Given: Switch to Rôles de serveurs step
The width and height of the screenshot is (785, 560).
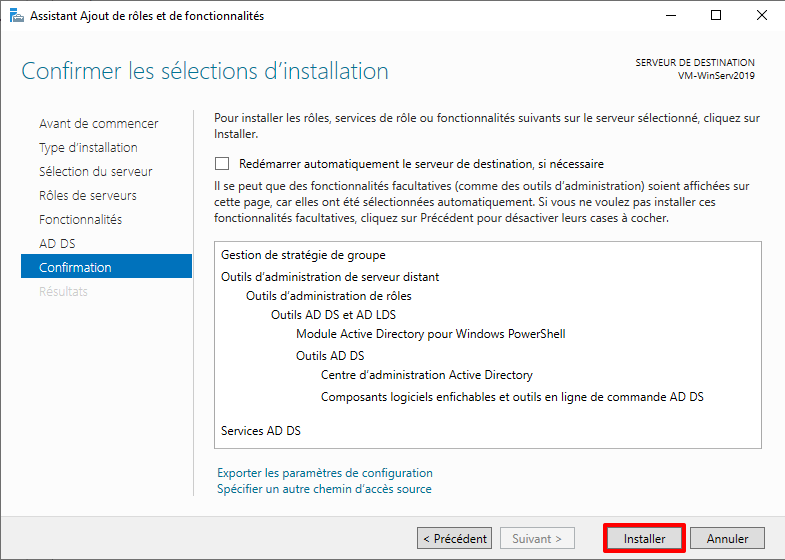Looking at the screenshot, I should [x=88, y=196].
